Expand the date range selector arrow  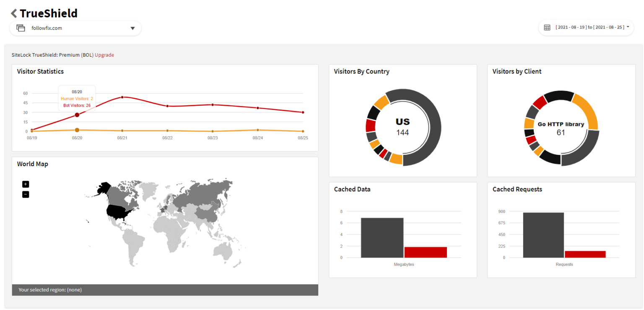coord(628,27)
